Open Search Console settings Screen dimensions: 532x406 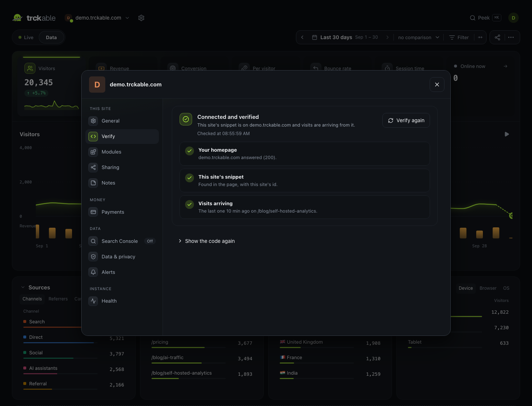pyautogui.click(x=122, y=241)
